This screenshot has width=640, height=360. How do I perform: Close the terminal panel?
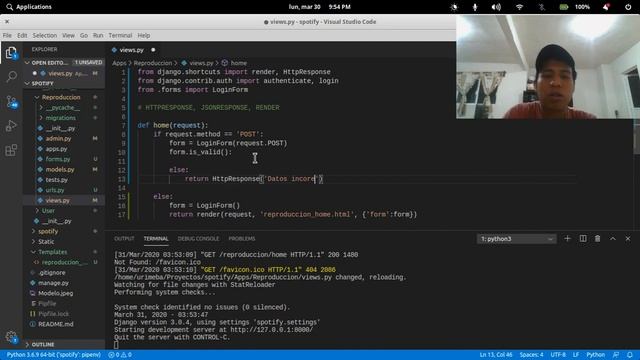click(628, 239)
